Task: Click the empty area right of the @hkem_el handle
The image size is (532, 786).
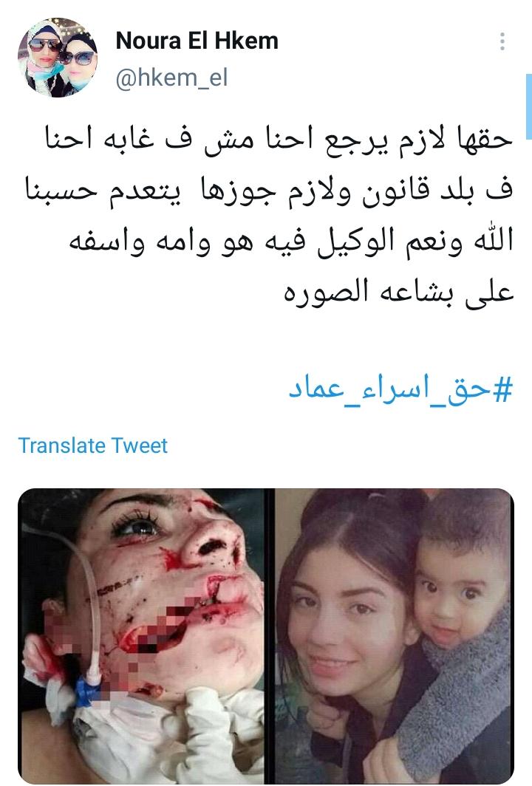Action: pyautogui.click(x=361, y=78)
